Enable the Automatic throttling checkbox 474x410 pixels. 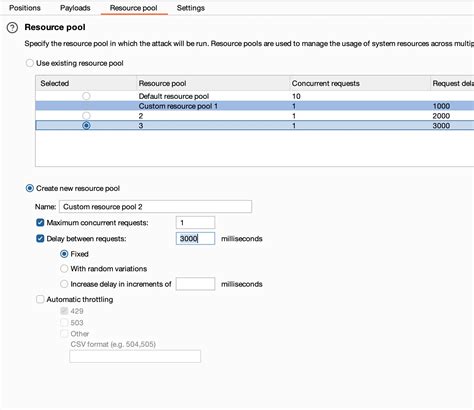(40, 299)
